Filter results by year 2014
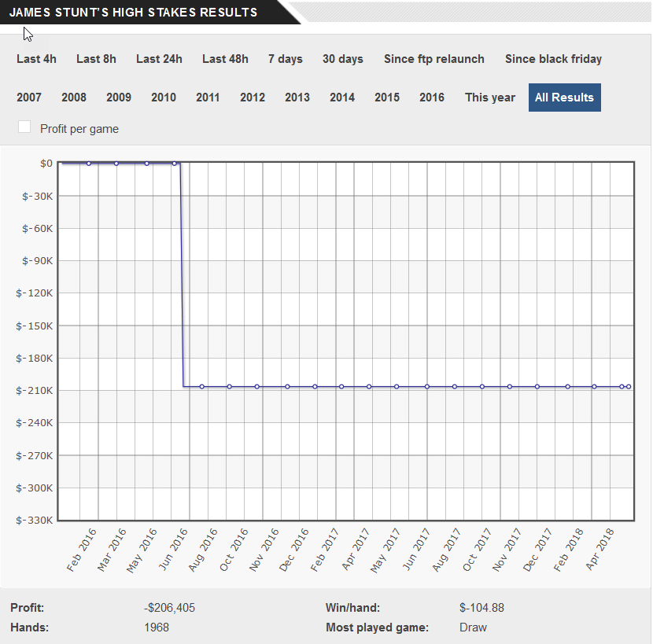Viewport: 653px width, 644px height. coord(342,98)
